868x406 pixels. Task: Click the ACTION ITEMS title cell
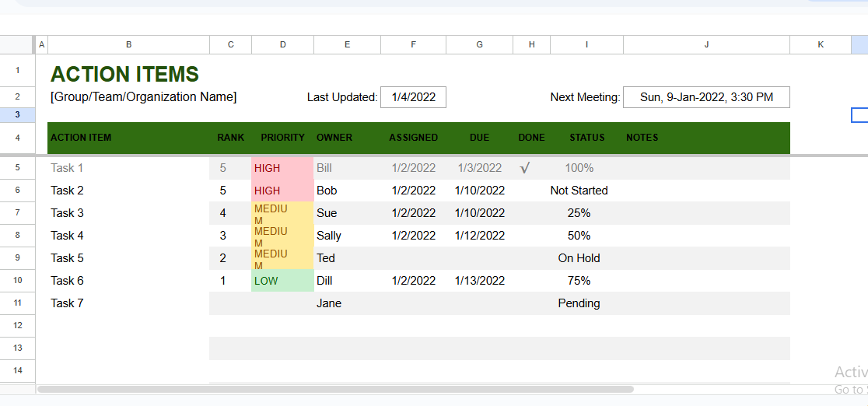coord(125,75)
